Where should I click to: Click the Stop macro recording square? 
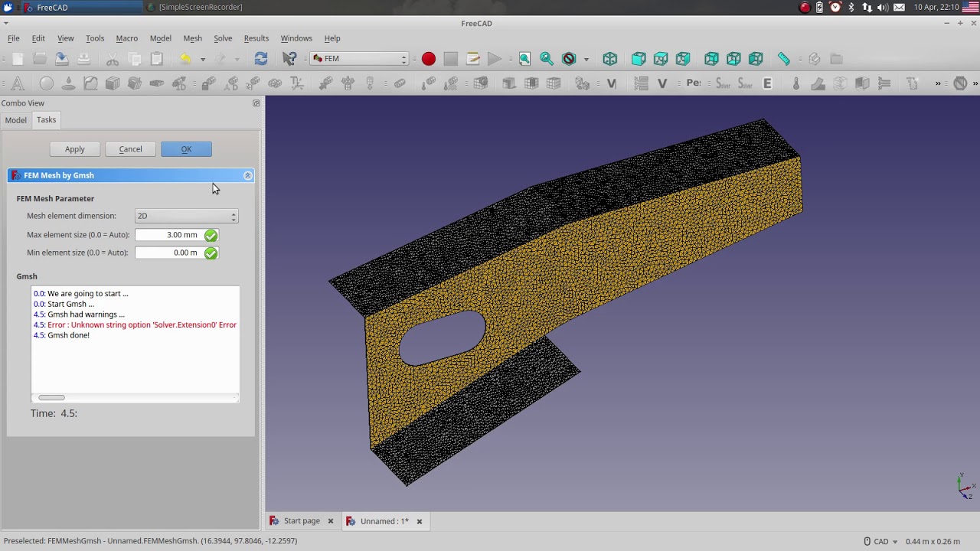[x=451, y=59]
